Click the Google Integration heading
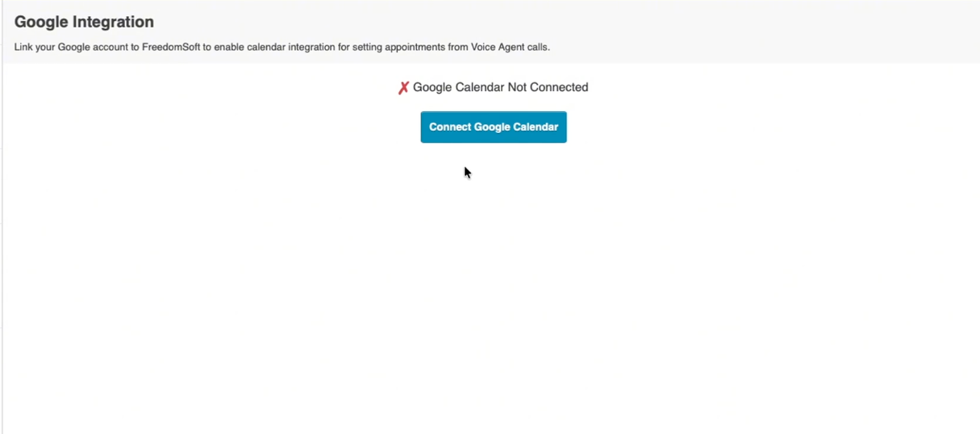980x434 pixels. (x=84, y=22)
